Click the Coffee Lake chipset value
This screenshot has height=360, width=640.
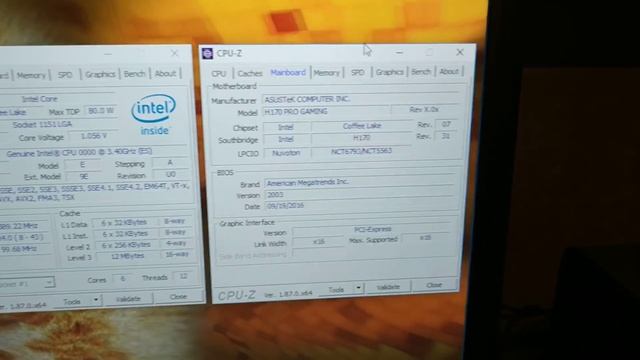click(x=362, y=126)
